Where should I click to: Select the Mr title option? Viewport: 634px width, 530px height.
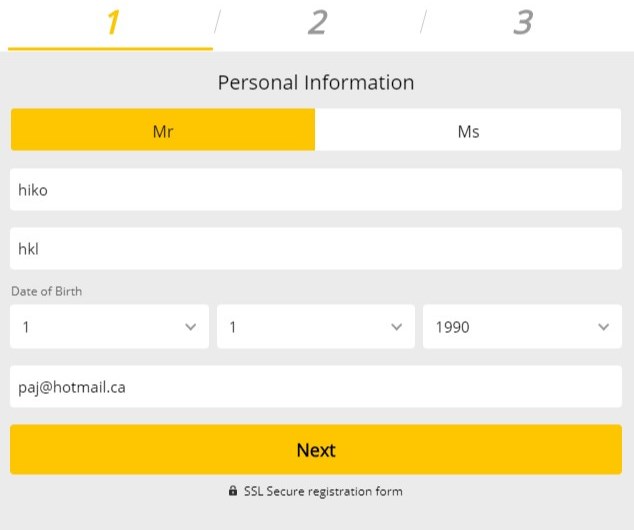pyautogui.click(x=163, y=130)
